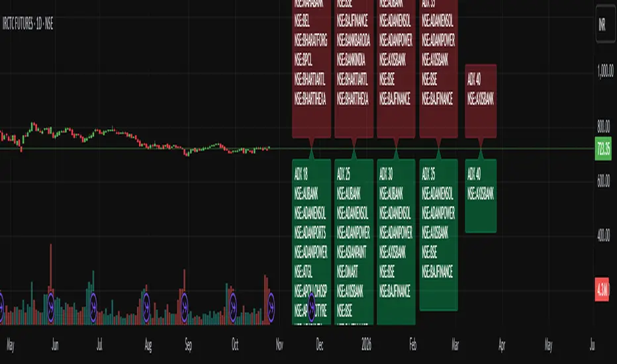Click the ADX 40 label in the red box
617x364 pixels.
[474, 79]
